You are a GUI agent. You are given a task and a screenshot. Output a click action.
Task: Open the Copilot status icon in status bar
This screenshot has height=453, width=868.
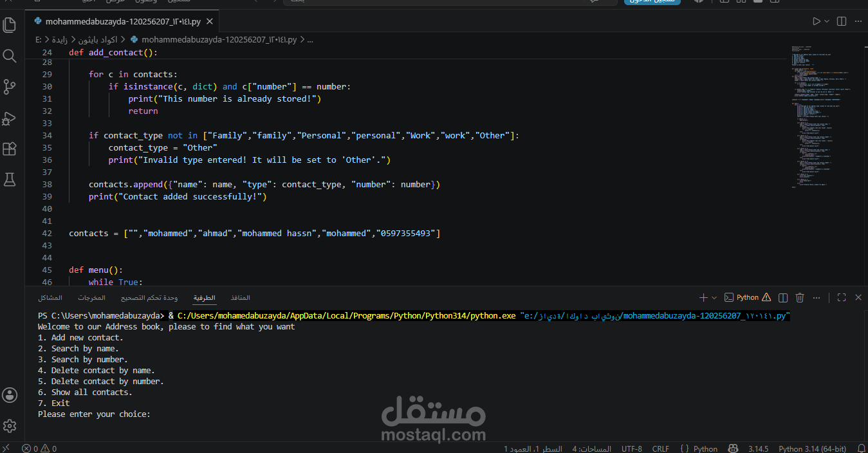733,448
